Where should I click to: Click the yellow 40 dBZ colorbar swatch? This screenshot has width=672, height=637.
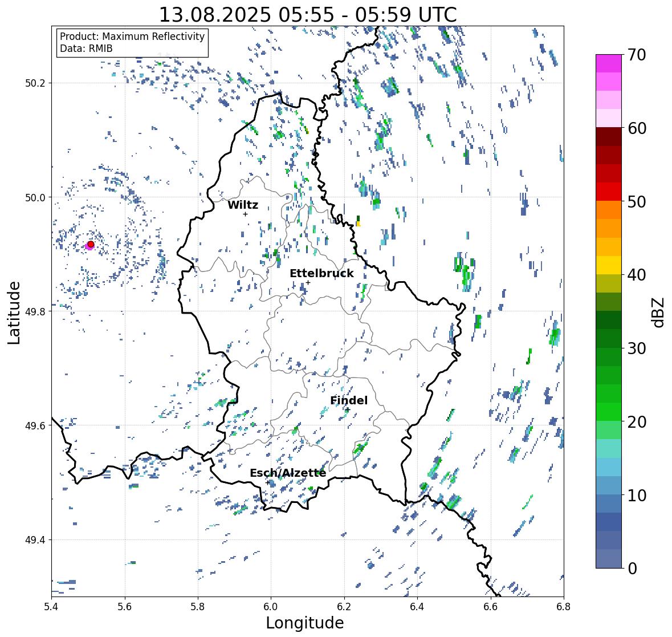[609, 265]
